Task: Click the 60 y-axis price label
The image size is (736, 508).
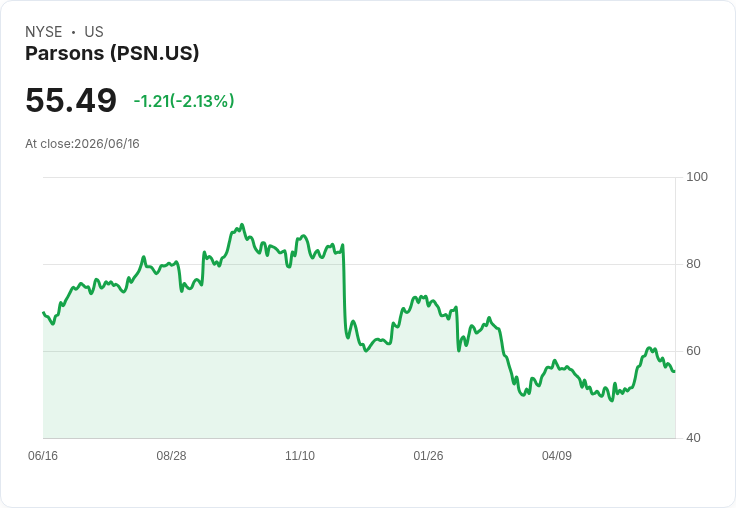Action: point(693,351)
